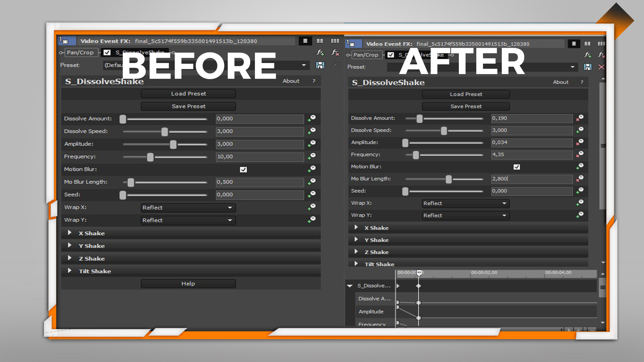This screenshot has height=362, width=644.
Task: Disable the S_DissolveShake effect in BEFORE panel
Action: pyautogui.click(x=107, y=52)
